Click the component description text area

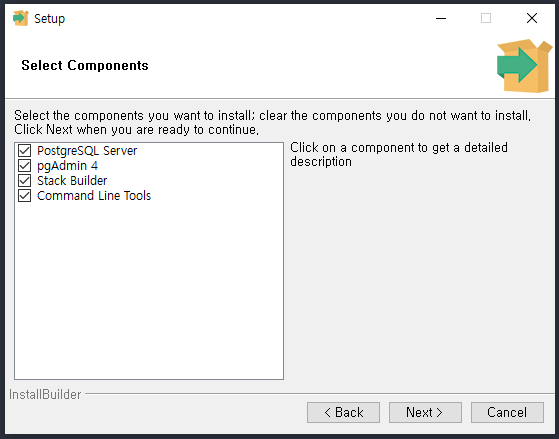399,154
